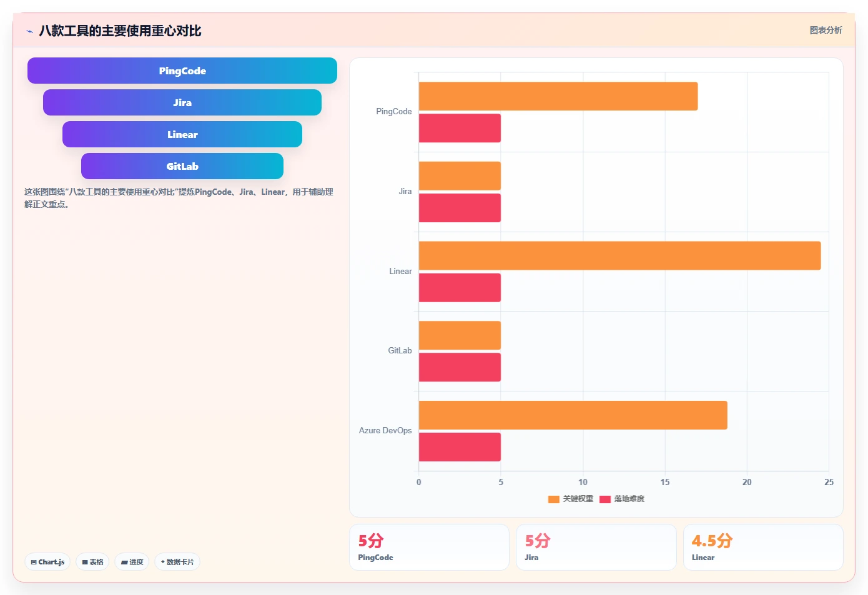Click the Jira y-axis label
The image size is (868, 595).
(x=405, y=192)
